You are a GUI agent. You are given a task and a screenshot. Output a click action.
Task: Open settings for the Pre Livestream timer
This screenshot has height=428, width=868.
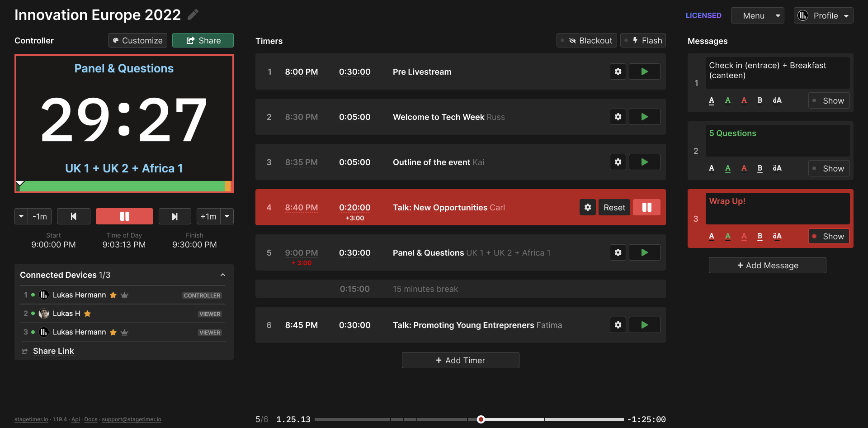click(x=618, y=71)
